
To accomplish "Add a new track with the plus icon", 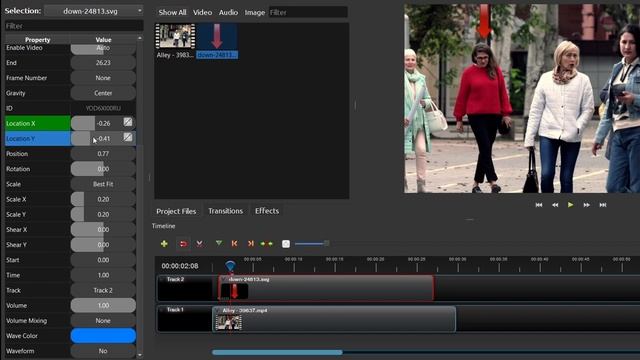I will tap(164, 244).
